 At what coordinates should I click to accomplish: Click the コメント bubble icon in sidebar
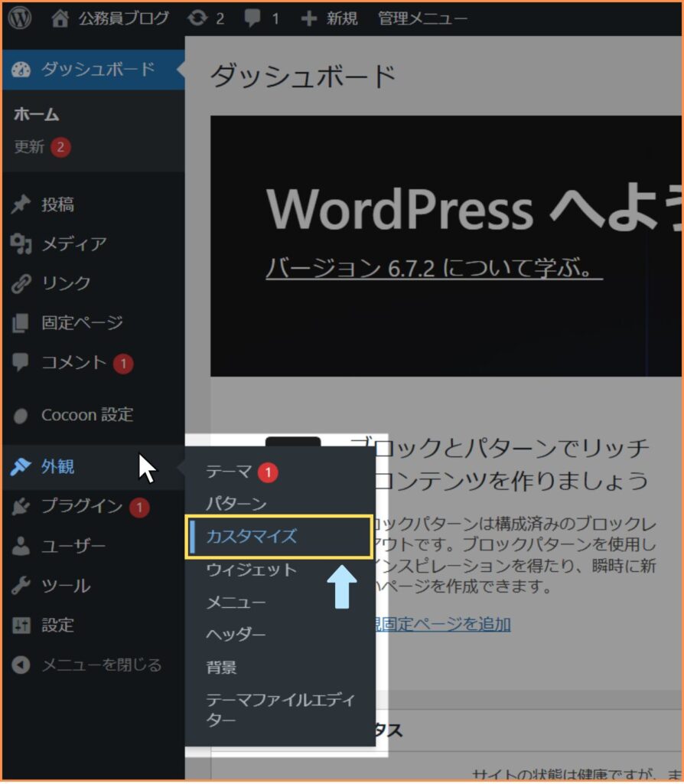click(x=21, y=362)
